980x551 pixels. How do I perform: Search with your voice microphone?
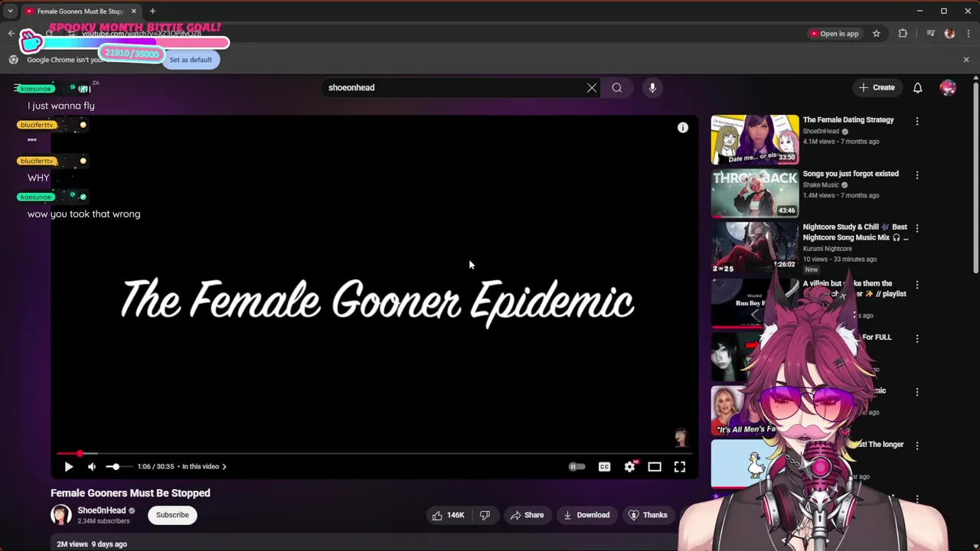pos(652,88)
